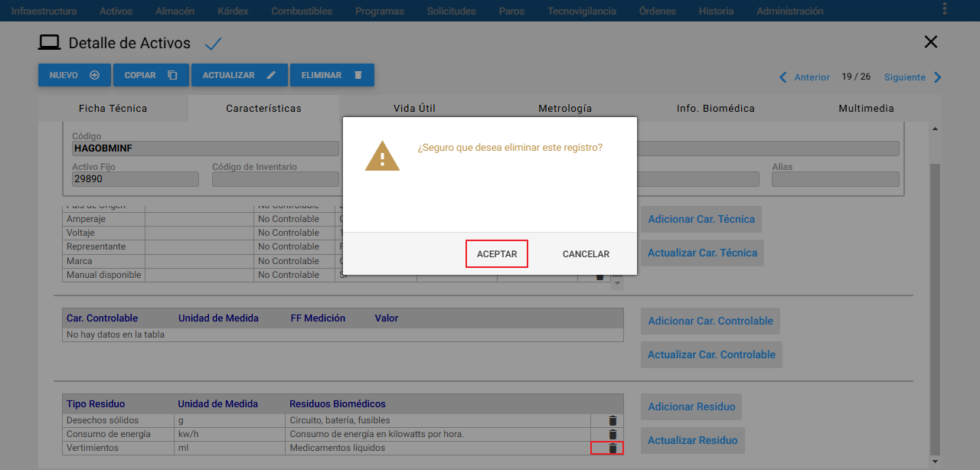
Task: Click Adicionar Residuo button
Action: click(x=691, y=406)
